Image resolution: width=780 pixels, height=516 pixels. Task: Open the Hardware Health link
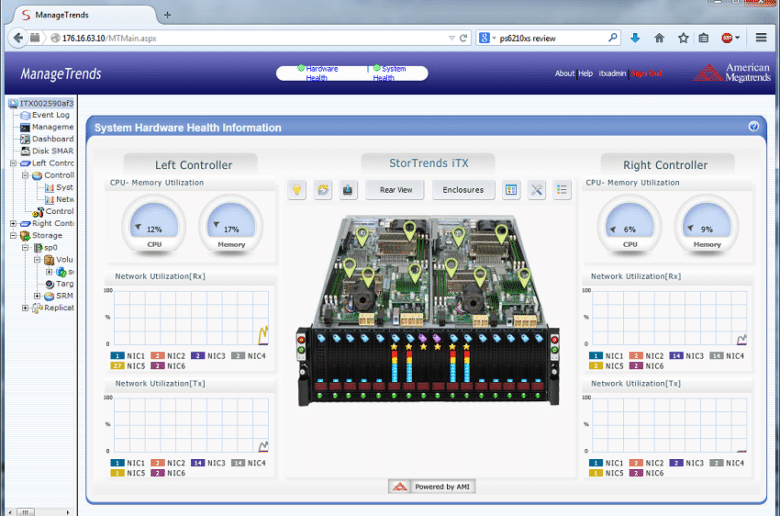pos(321,73)
